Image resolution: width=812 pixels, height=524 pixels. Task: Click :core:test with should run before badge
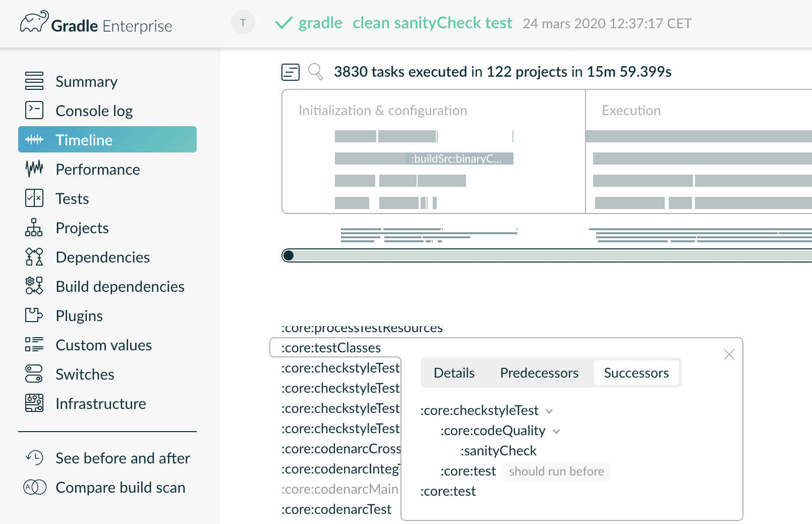[x=468, y=471]
